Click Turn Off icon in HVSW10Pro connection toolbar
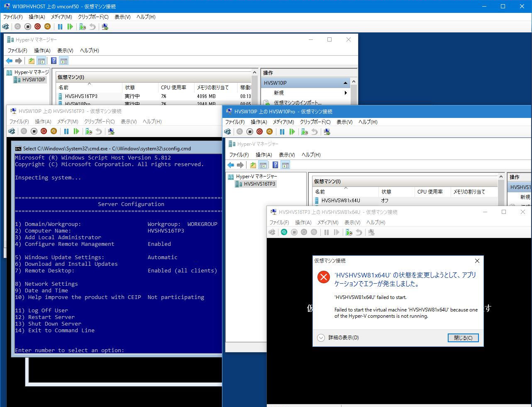 click(x=249, y=132)
